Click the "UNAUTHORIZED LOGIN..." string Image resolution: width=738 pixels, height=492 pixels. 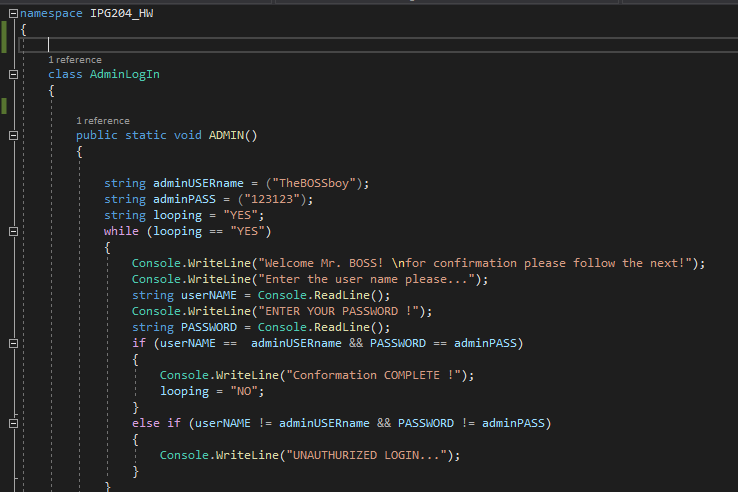tap(367, 455)
